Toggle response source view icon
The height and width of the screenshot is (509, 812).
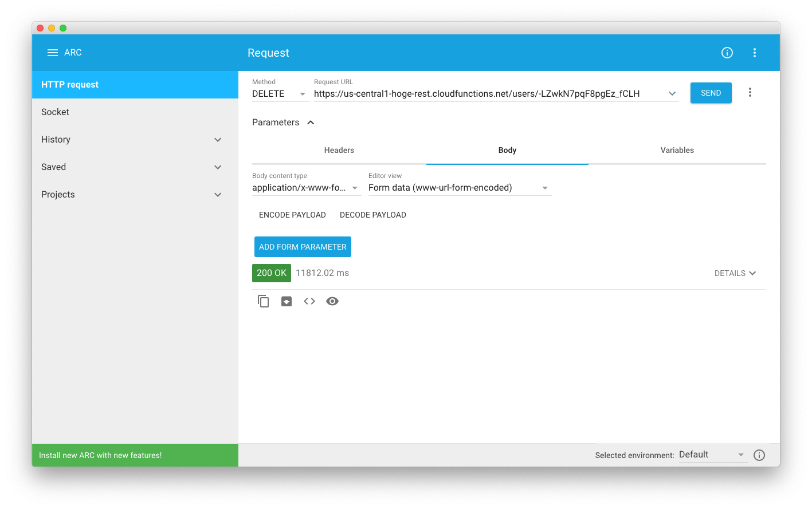309,301
